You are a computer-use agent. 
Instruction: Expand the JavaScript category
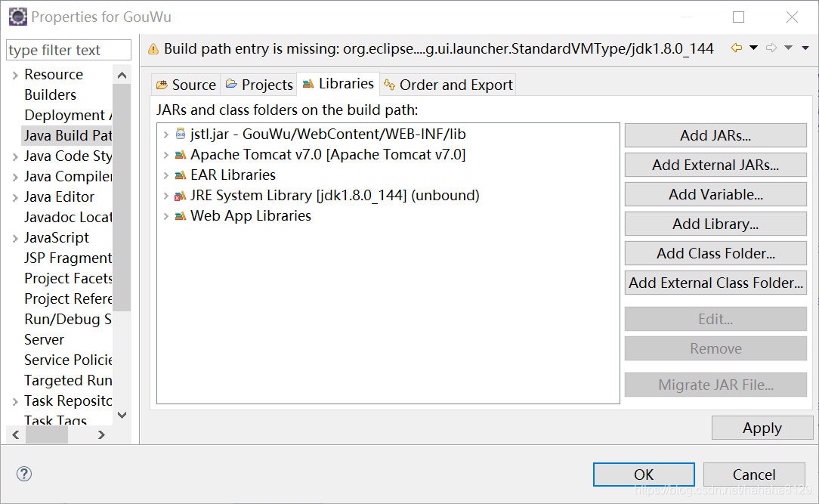(15, 239)
